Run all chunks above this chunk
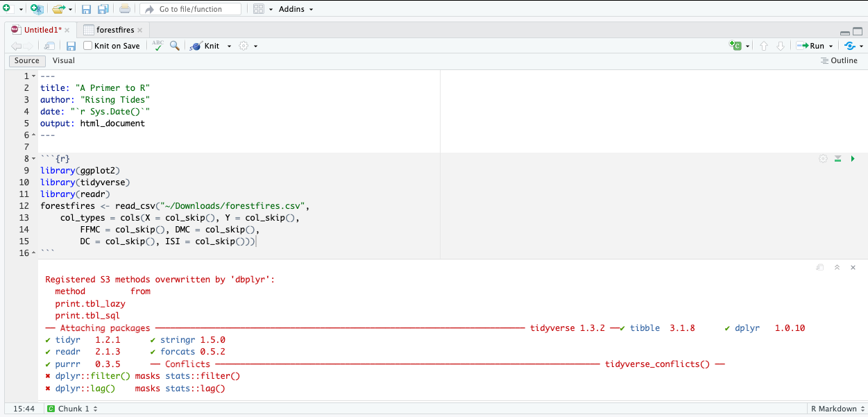This screenshot has width=868, height=417. 838,159
